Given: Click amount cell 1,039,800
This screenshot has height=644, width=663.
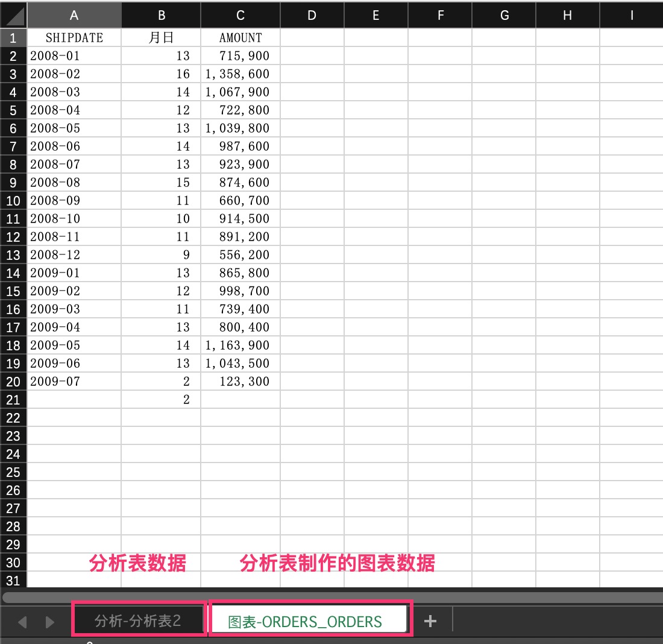Looking at the screenshot, I should (240, 128).
